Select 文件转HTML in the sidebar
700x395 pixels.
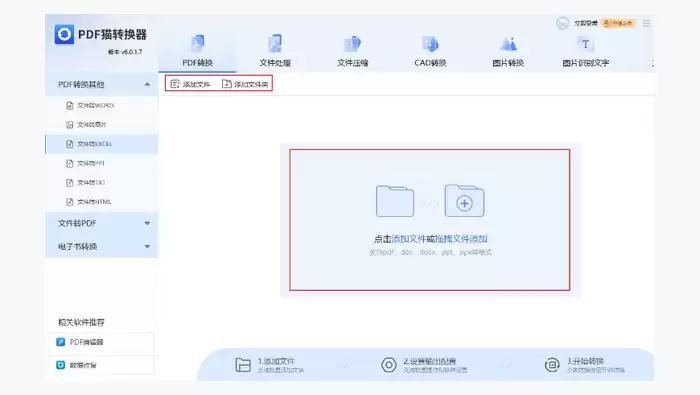pos(102,202)
